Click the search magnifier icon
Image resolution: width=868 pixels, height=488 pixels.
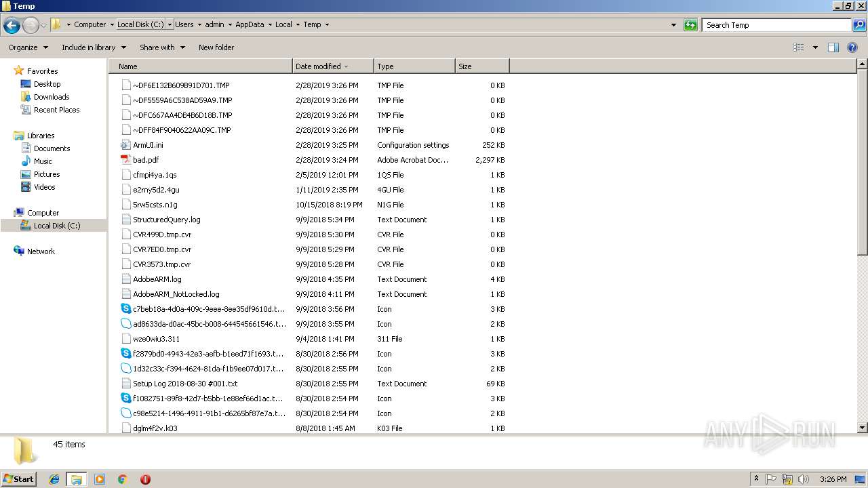[x=859, y=25]
